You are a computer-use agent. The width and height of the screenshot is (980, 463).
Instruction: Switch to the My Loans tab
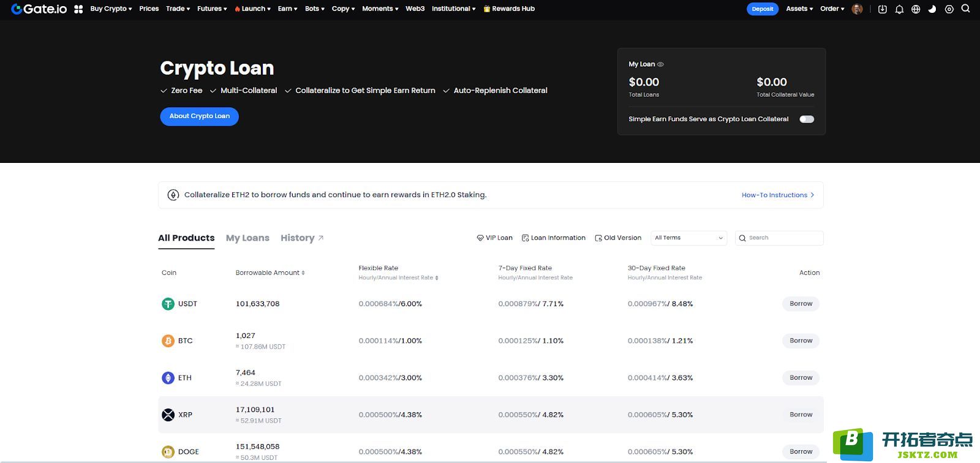click(247, 238)
